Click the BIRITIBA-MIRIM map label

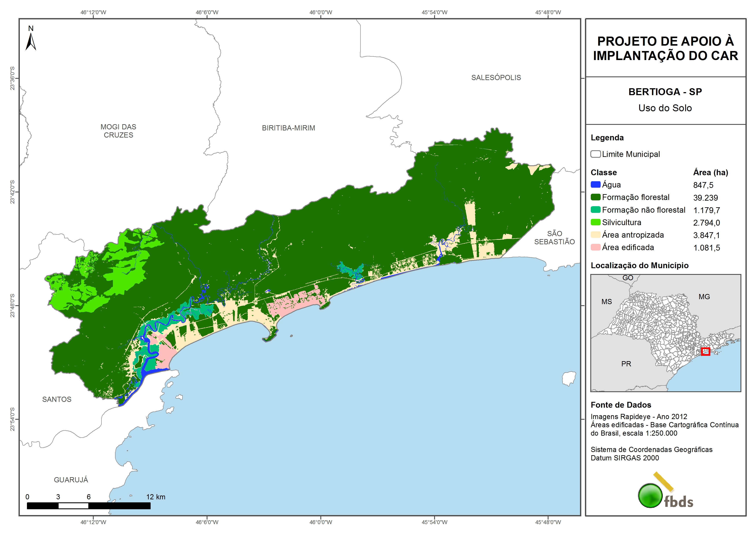click(288, 128)
